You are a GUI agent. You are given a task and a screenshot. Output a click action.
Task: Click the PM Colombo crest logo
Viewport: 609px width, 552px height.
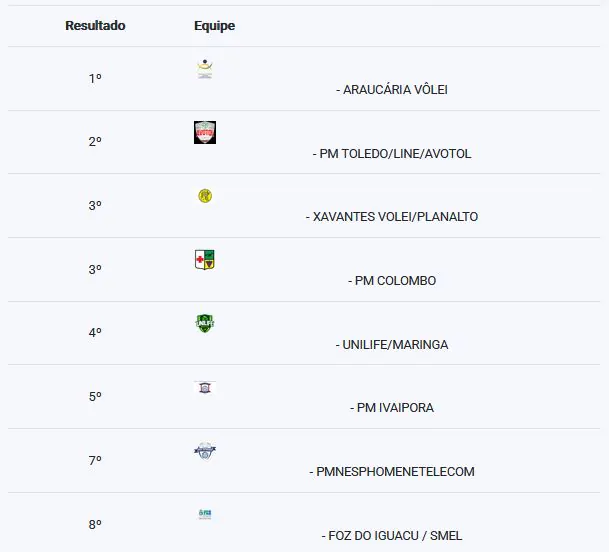[205, 260]
